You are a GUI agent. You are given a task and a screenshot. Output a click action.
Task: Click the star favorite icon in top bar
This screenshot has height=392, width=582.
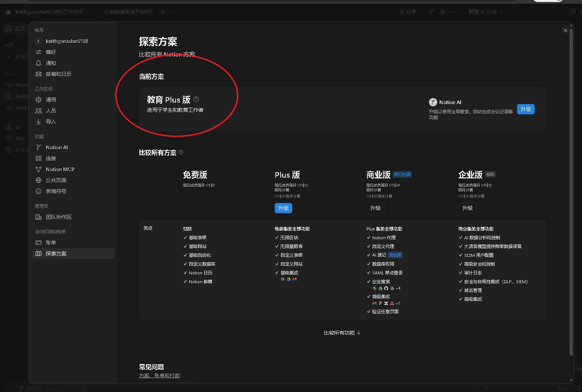[443, 12]
